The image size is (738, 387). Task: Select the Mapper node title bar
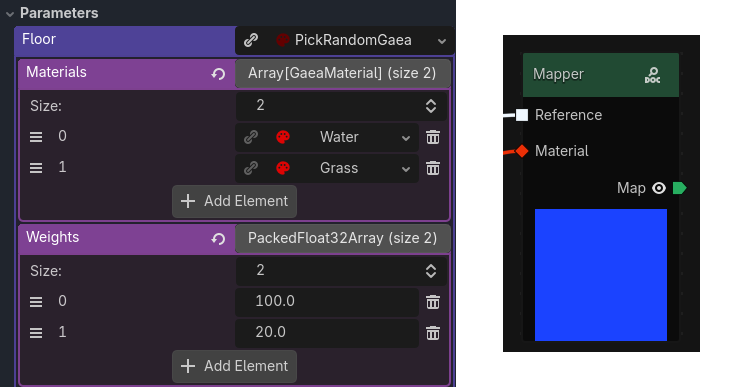point(601,75)
